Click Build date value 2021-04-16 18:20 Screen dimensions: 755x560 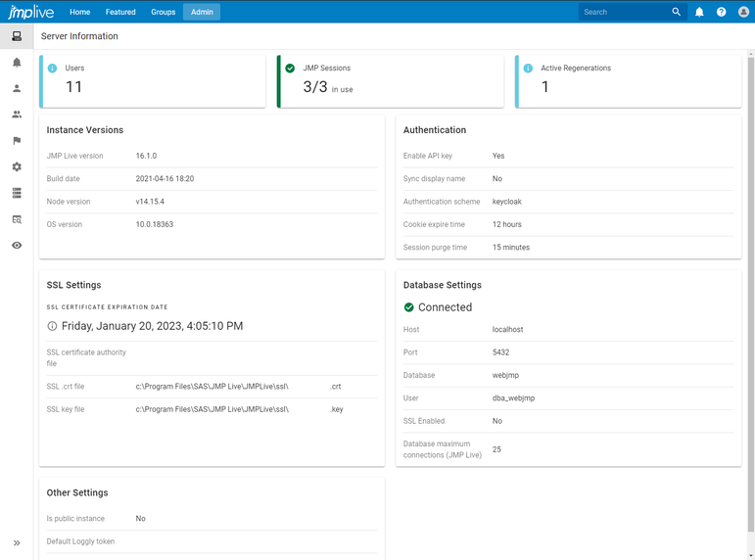165,178
